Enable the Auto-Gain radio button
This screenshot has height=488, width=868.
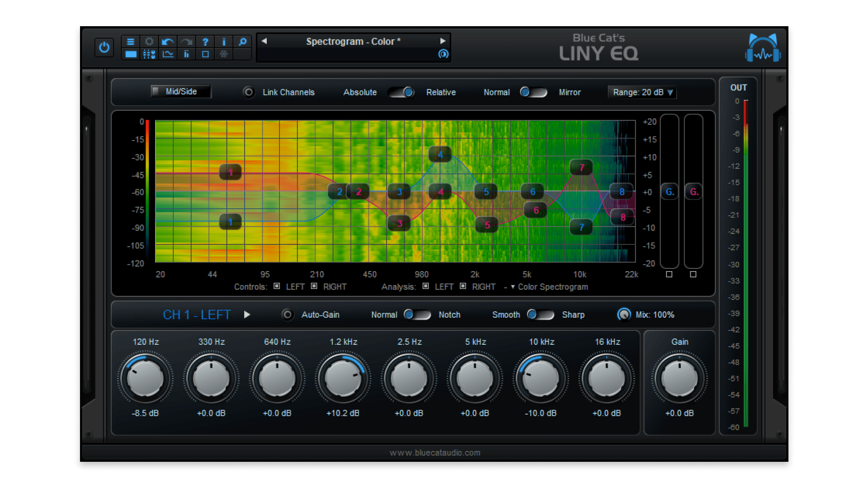287,314
